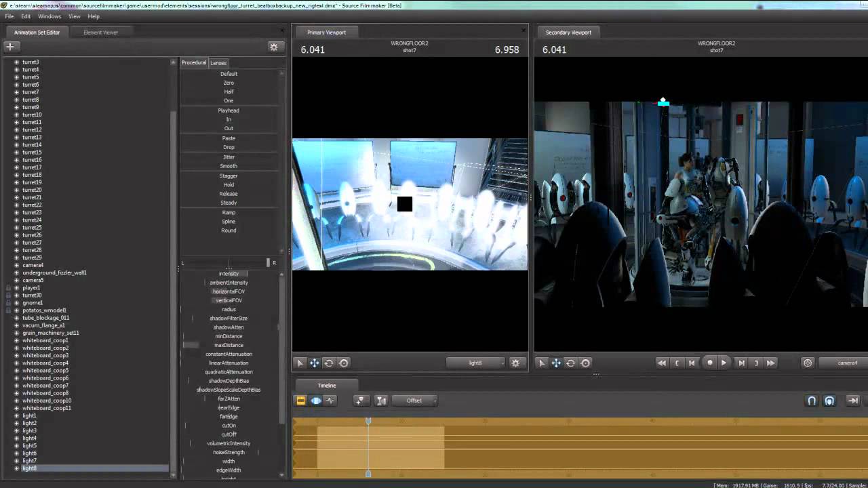Switch to the Lenses tab
Image resolution: width=868 pixels, height=488 pixels.
(x=218, y=63)
